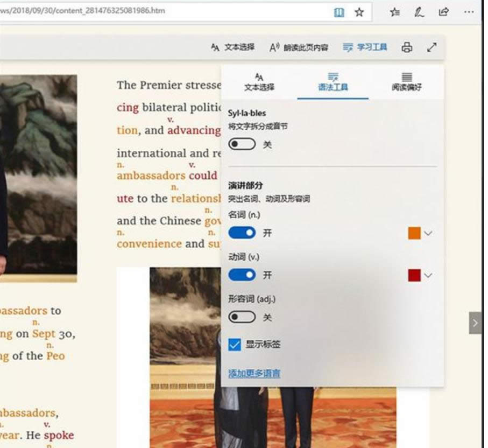
Task: Click the word "ambassadors" in the article
Action: click(151, 176)
